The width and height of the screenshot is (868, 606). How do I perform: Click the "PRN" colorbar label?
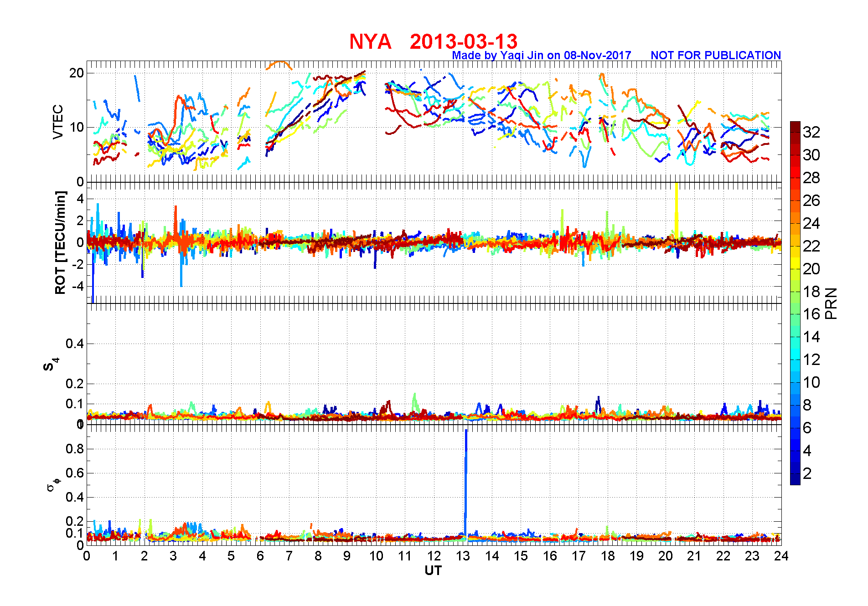coord(831,303)
